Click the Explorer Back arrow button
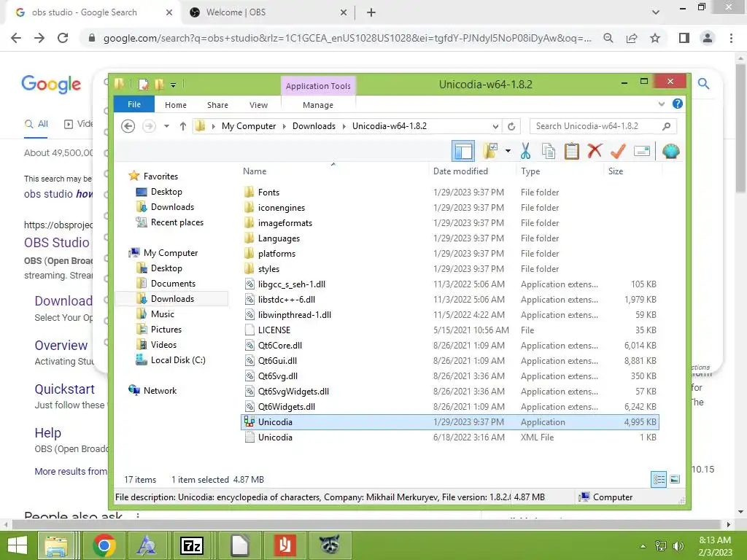Viewport: 747px width, 560px height. [128, 126]
